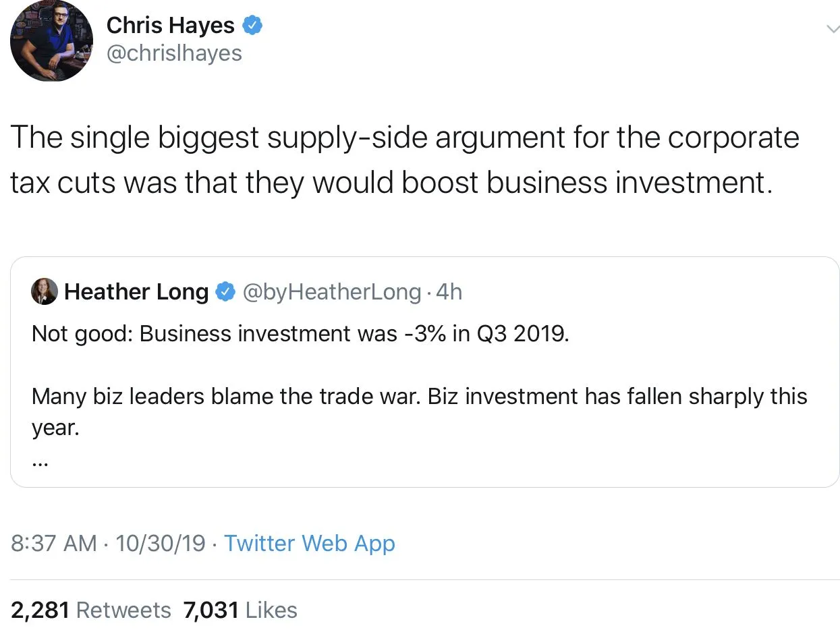The width and height of the screenshot is (840, 630).
Task: Click main tweet text about supply-side argument
Action: (x=405, y=138)
